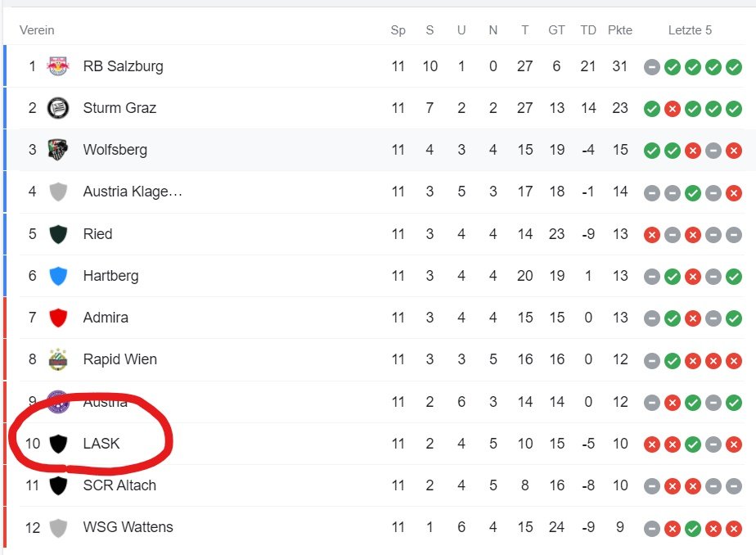Open the Austria Klagenfurt team link

point(133,192)
